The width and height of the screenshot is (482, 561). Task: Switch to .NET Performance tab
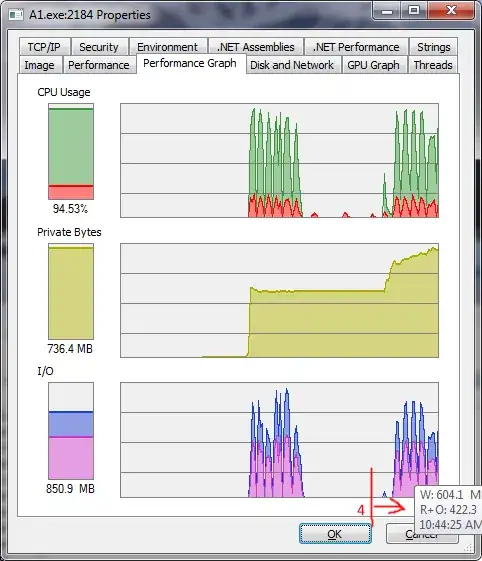point(356,47)
